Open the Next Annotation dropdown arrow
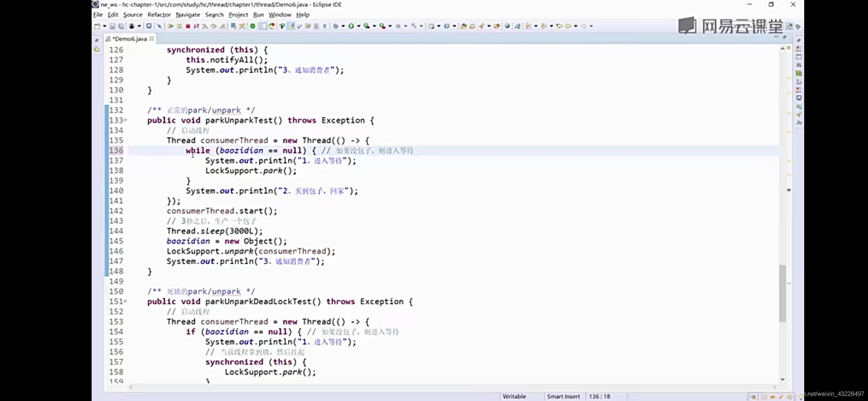 point(536,26)
